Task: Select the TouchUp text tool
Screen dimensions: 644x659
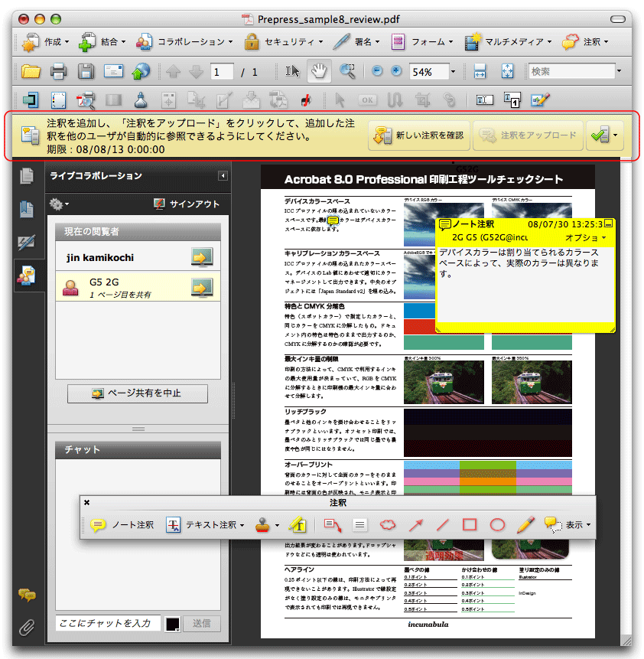Action: point(484,100)
